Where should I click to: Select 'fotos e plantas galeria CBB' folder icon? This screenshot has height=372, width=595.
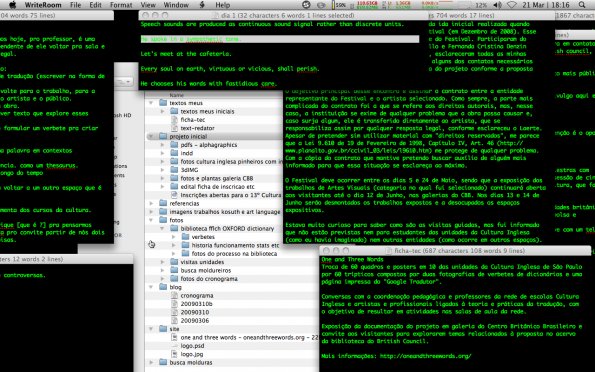[x=174, y=178]
